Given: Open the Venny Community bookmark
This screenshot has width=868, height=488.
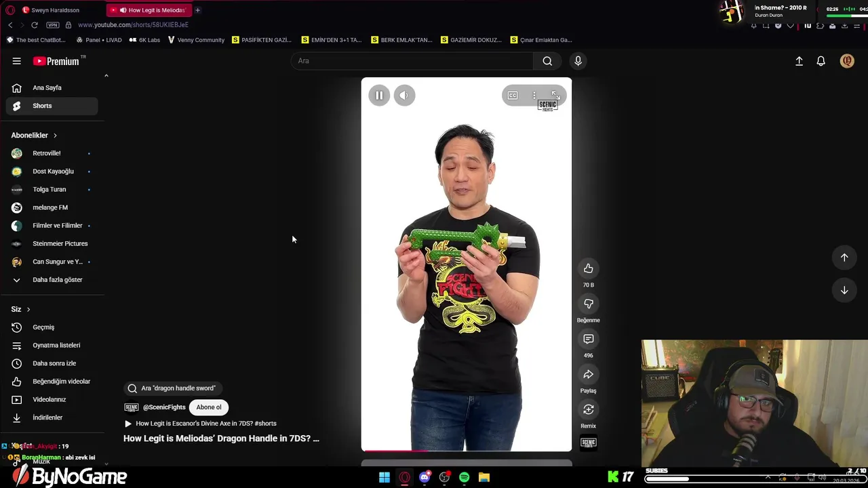Looking at the screenshot, I should pyautogui.click(x=196, y=40).
